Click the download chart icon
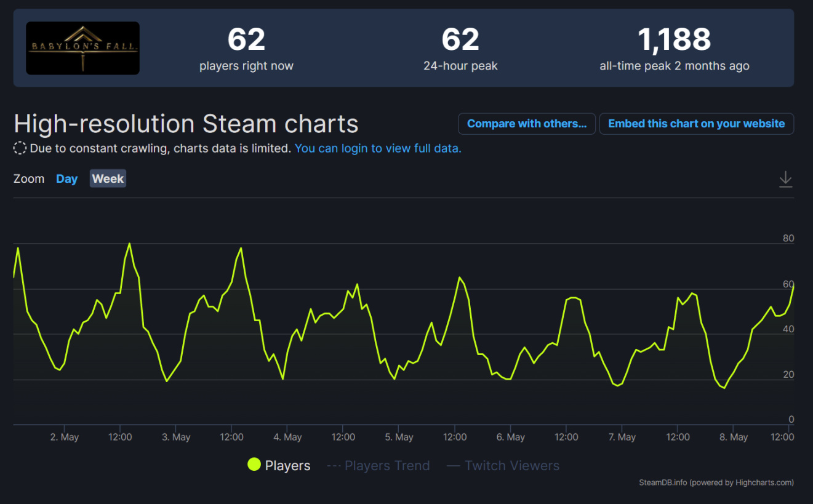Image resolution: width=813 pixels, height=504 pixels. 785,179
